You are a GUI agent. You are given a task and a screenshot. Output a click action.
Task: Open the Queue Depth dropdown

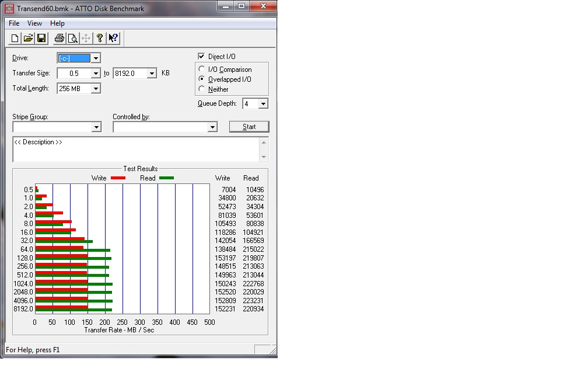point(263,103)
